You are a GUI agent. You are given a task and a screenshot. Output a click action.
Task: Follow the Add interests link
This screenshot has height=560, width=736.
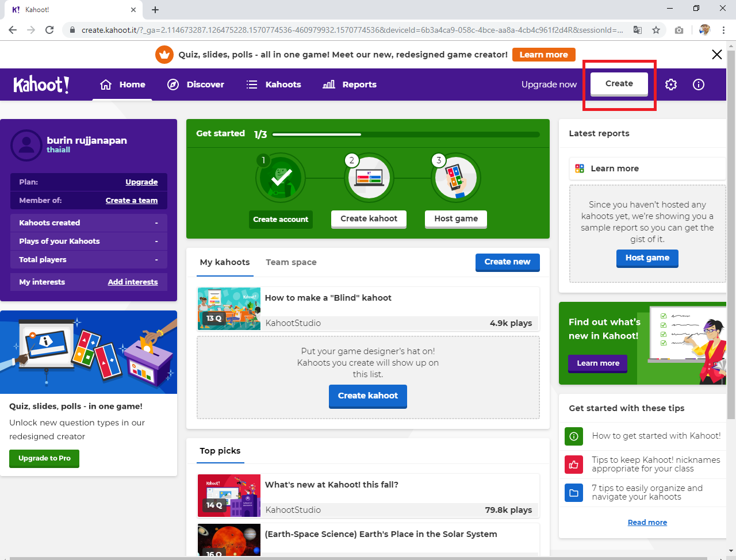click(x=133, y=282)
